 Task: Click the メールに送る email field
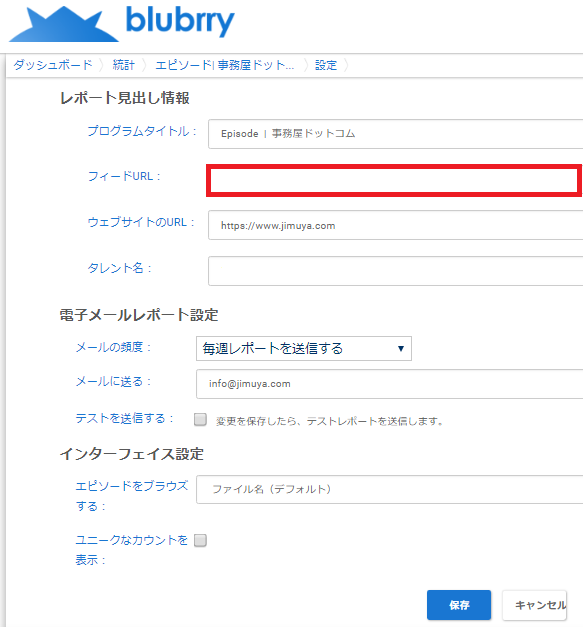click(x=389, y=384)
